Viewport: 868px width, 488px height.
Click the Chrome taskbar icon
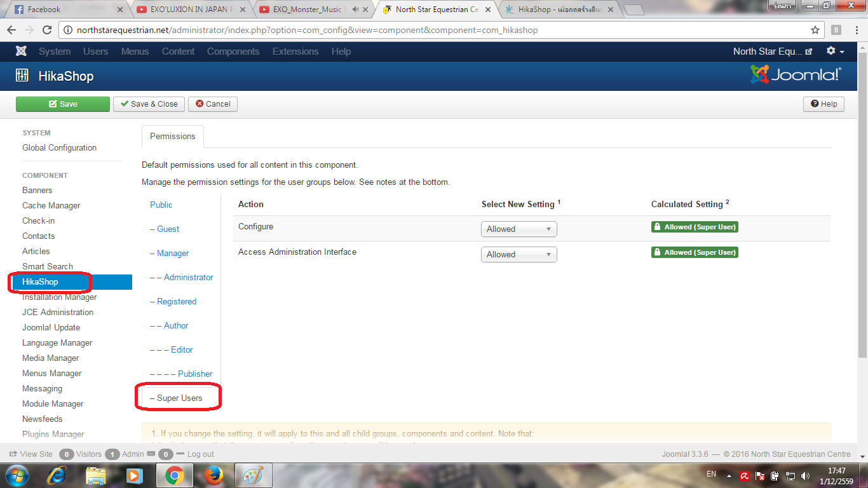[175, 475]
